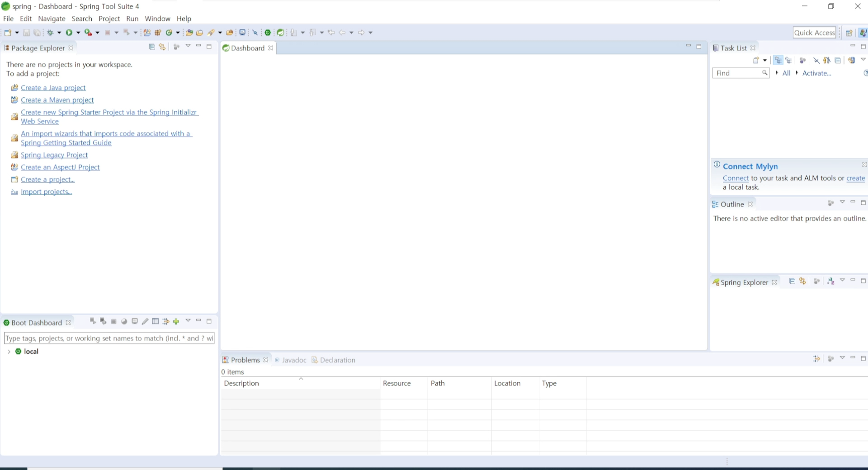Image resolution: width=868 pixels, height=470 pixels.
Task: Open the Back history dropdown arrow
Action: tap(351, 33)
